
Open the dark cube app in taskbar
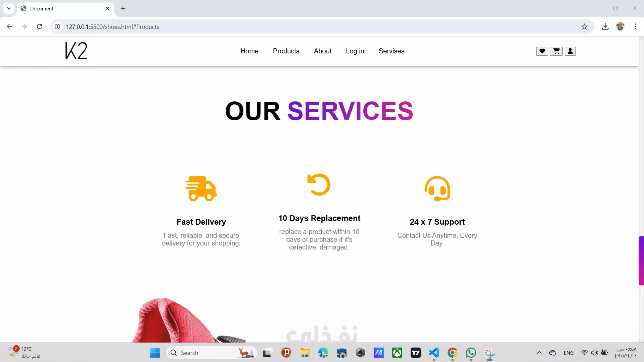[x=360, y=353]
